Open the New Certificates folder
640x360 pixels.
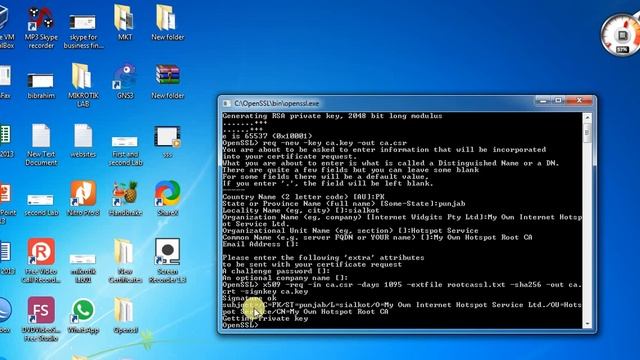point(125,261)
